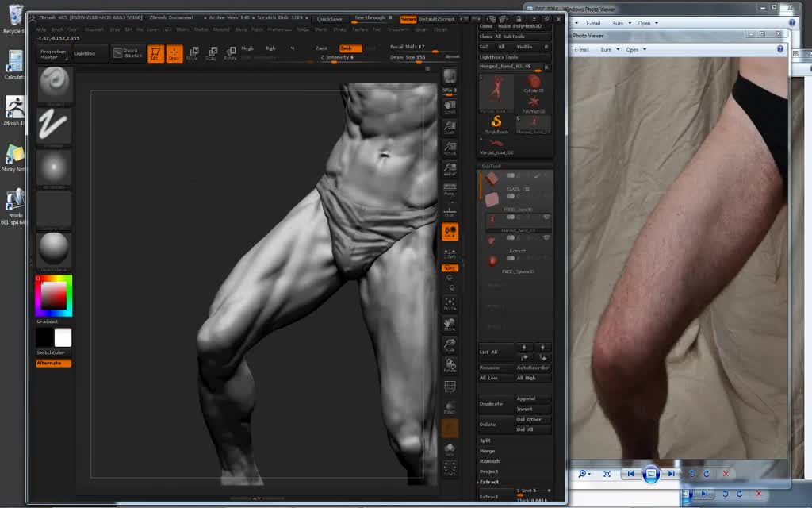Click Projection Master button
The width and height of the screenshot is (812, 508).
tap(53, 54)
